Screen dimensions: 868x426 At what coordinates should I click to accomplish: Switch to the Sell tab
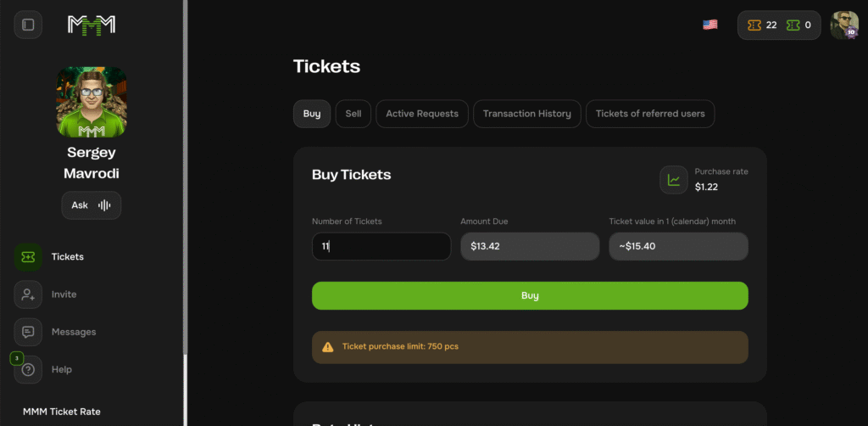pyautogui.click(x=353, y=114)
